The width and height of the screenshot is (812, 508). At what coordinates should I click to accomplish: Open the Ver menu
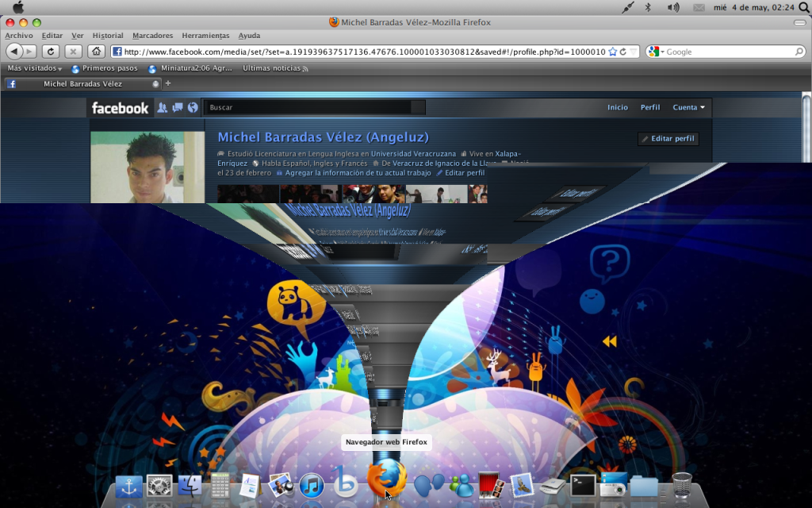pos(78,36)
